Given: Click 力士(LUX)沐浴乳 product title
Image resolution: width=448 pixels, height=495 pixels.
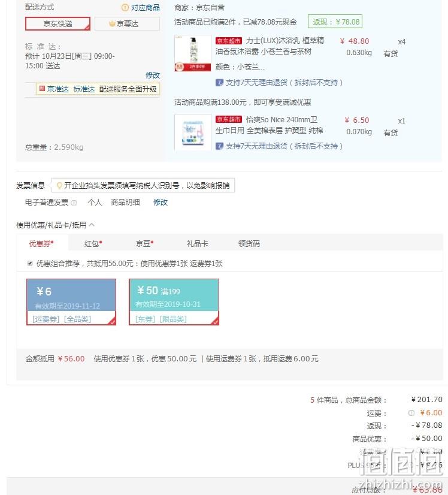Looking at the screenshot, I should tap(270, 46).
